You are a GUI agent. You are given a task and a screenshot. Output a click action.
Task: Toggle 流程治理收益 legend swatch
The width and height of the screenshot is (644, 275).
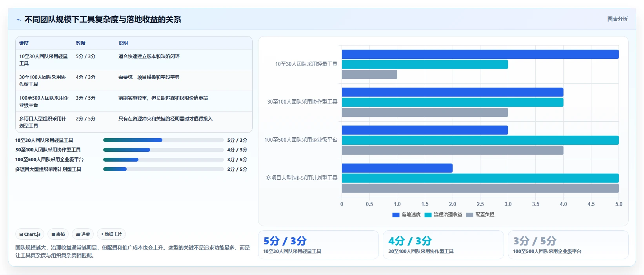(x=428, y=215)
